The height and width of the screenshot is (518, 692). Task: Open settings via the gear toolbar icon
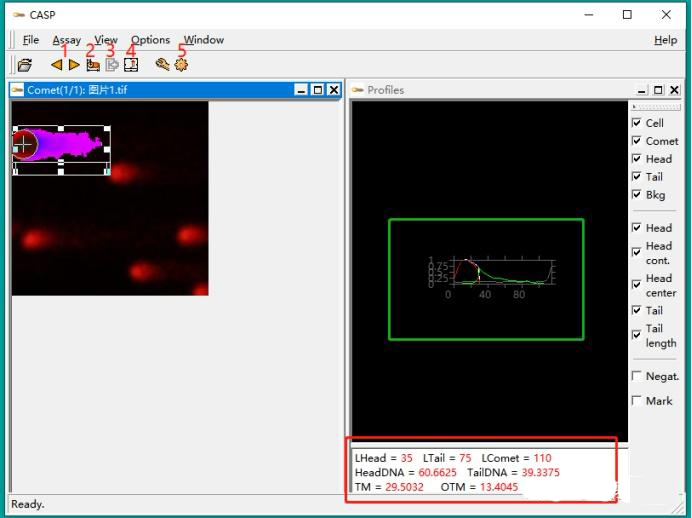click(x=181, y=65)
